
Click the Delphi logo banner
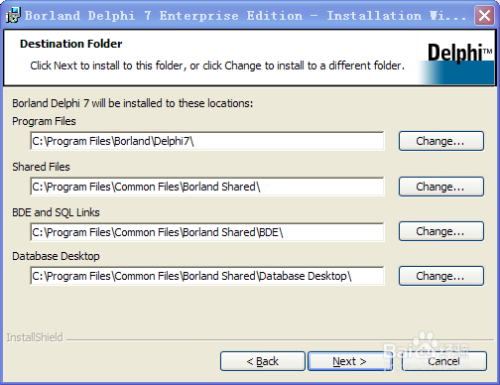[457, 62]
